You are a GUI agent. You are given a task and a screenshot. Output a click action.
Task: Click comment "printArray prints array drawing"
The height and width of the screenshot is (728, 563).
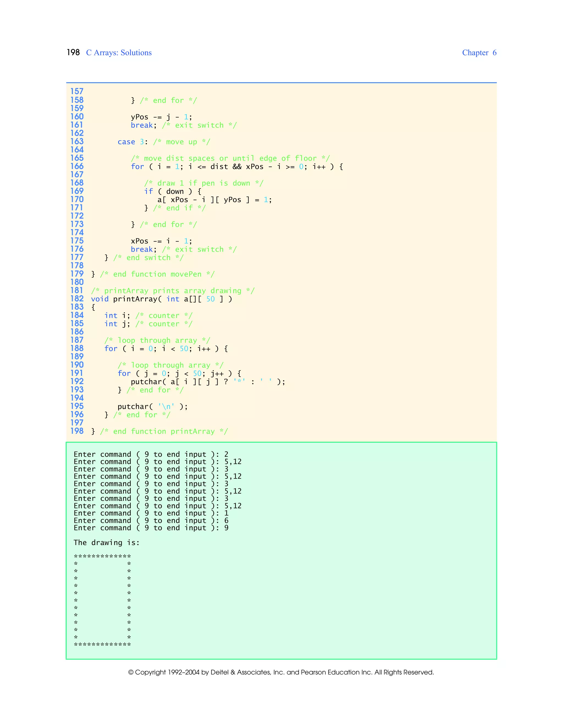(x=173, y=291)
